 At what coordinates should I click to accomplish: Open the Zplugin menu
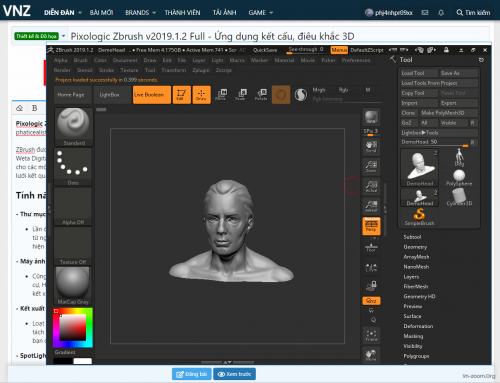[201, 70]
